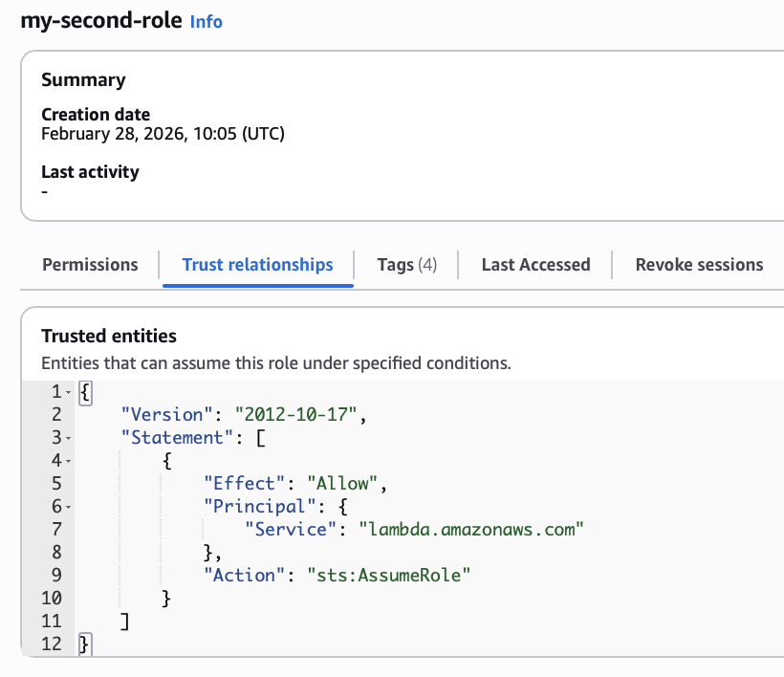Viewport: 784px width, 677px height.
Task: Click the Trusted entities section heading
Action: pos(109,336)
